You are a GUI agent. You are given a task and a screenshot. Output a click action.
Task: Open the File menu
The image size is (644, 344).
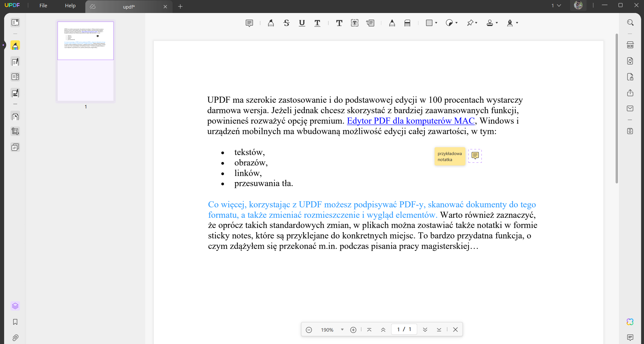pyautogui.click(x=43, y=5)
